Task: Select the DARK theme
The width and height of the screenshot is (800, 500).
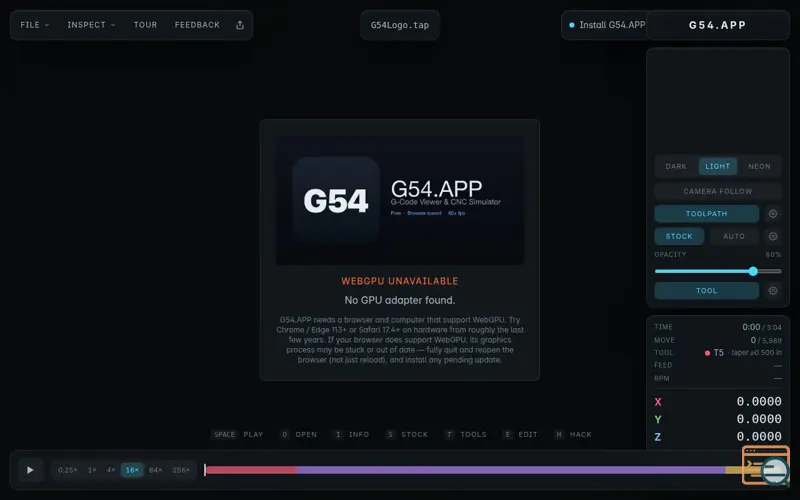Action: (x=676, y=166)
